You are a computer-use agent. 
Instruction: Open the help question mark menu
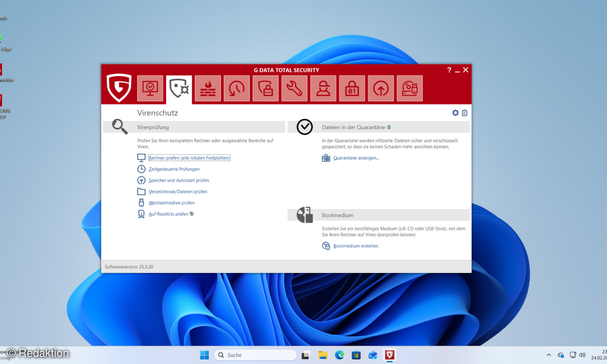[x=449, y=70]
